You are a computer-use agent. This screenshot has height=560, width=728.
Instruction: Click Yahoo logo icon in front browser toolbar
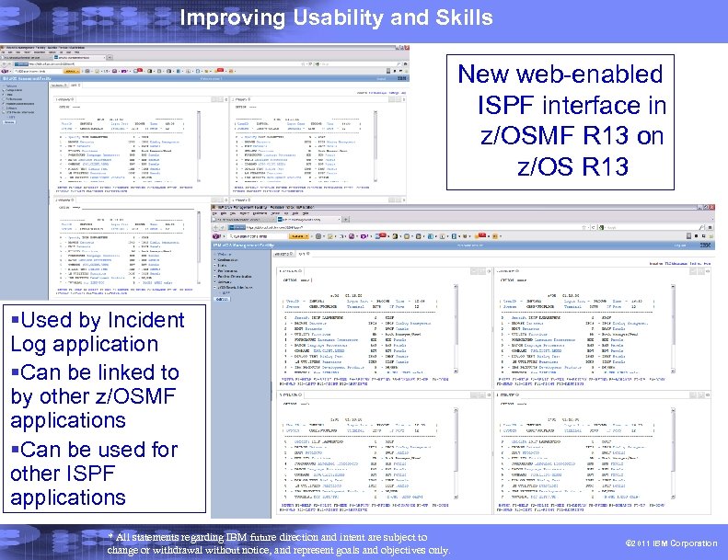216,236
